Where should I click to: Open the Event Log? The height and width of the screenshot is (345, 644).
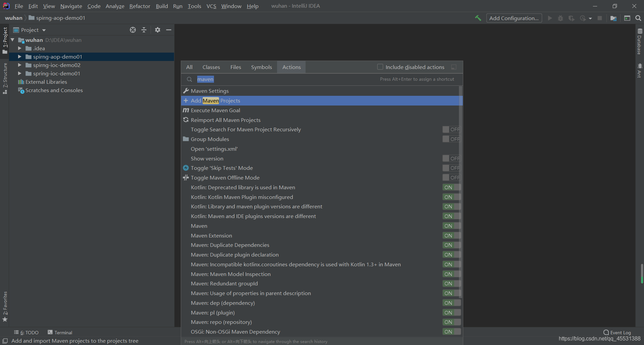pos(617,333)
